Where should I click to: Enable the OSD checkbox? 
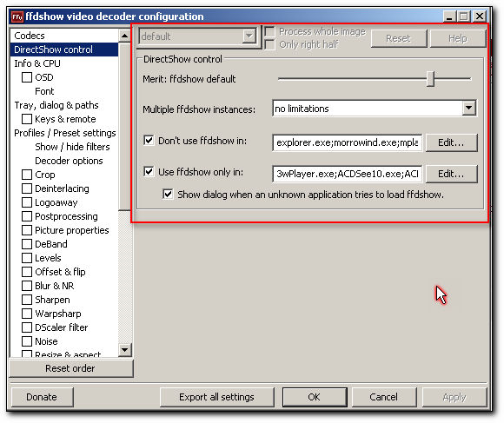click(27, 77)
